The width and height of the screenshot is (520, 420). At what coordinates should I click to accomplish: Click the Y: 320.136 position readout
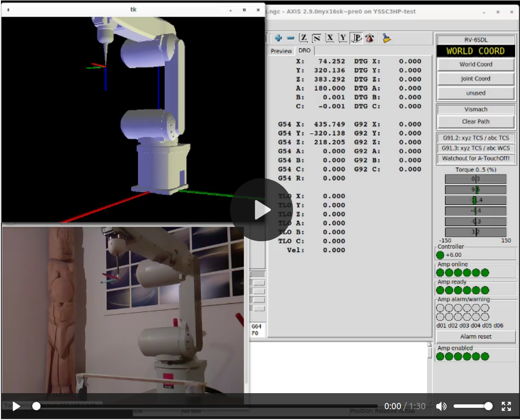coord(320,70)
